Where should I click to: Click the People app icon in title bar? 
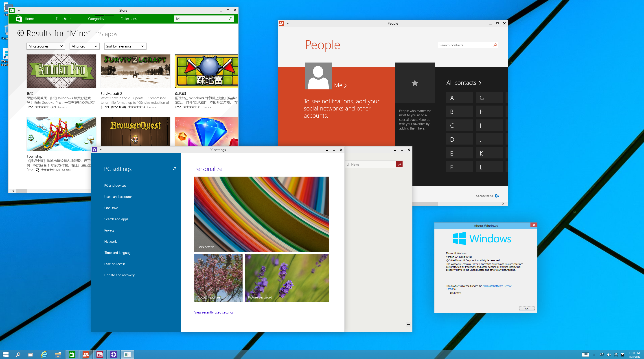281,23
